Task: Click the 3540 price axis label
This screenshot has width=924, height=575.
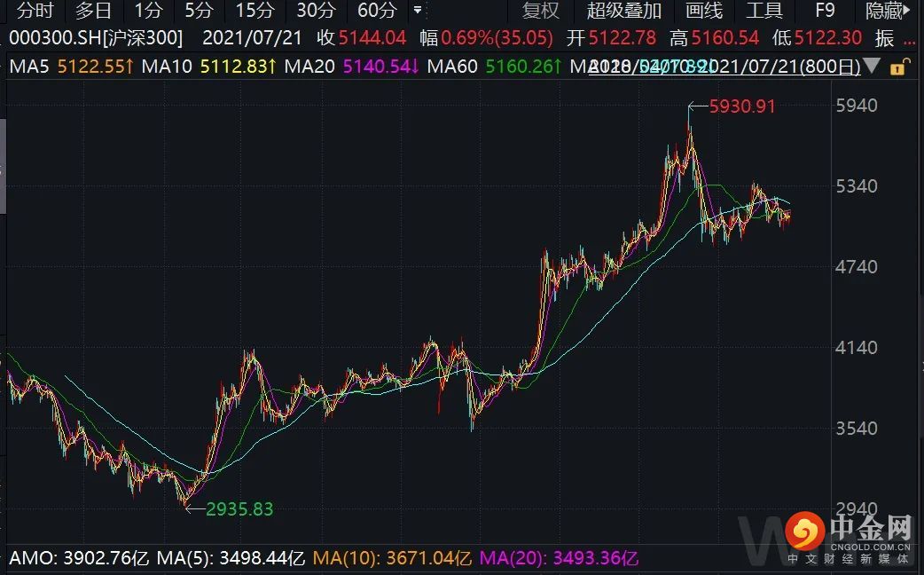Action: coord(857,429)
